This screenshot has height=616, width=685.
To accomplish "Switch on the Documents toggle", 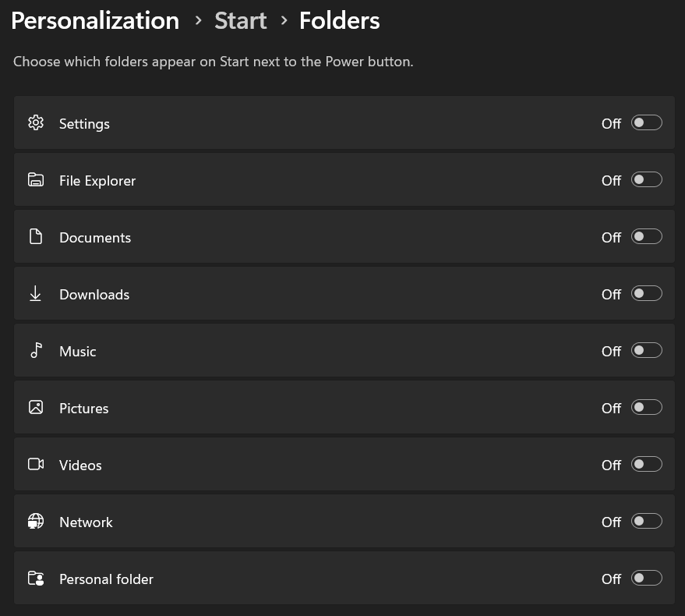I will (x=646, y=237).
